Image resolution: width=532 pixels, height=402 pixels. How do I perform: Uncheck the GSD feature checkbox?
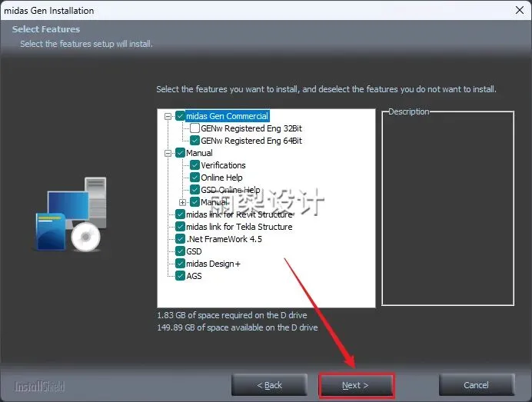[x=180, y=251]
